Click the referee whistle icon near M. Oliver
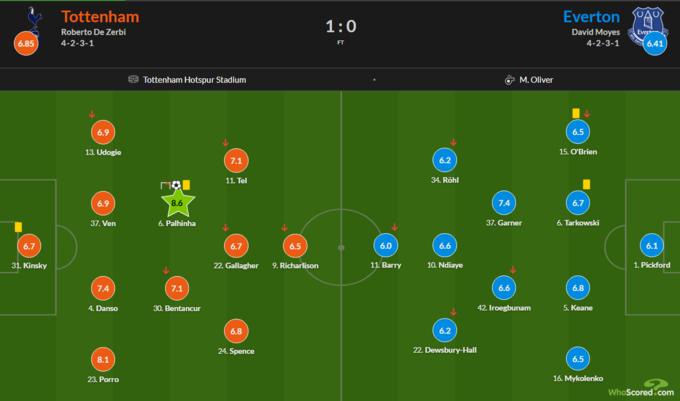Screen dimensions: 680x401 pyautogui.click(x=510, y=80)
